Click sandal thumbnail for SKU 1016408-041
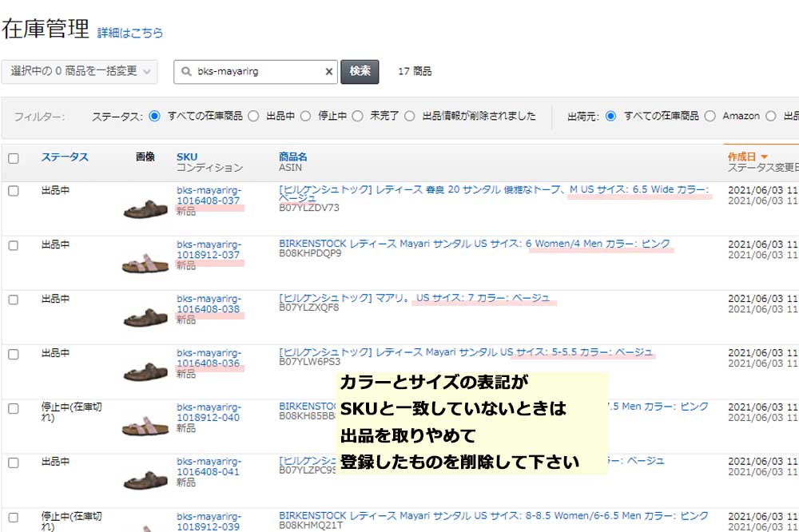 coord(145,481)
